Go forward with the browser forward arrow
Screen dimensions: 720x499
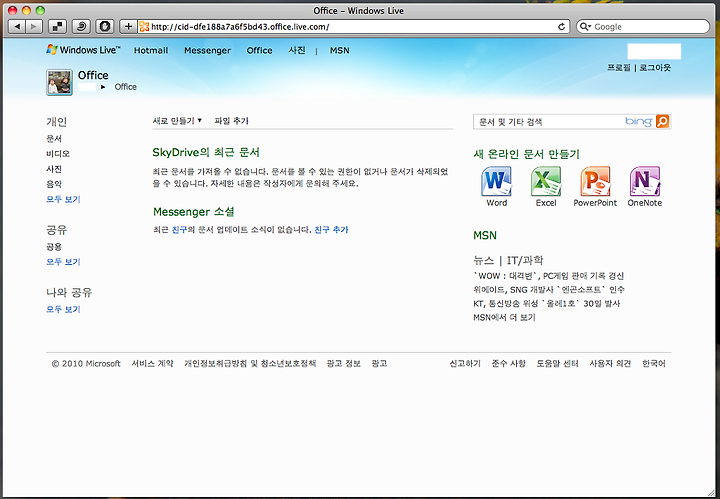(x=34, y=27)
